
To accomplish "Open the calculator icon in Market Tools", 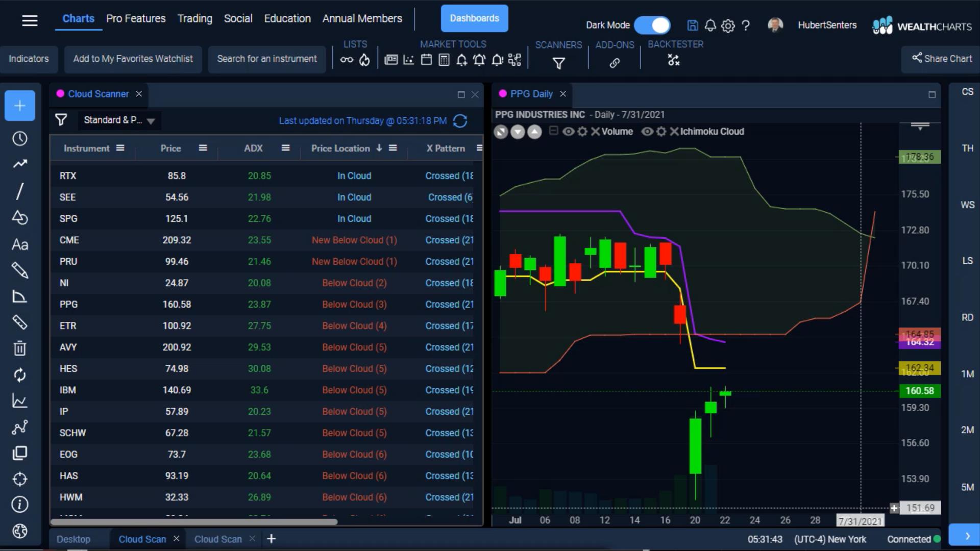I will [x=444, y=60].
